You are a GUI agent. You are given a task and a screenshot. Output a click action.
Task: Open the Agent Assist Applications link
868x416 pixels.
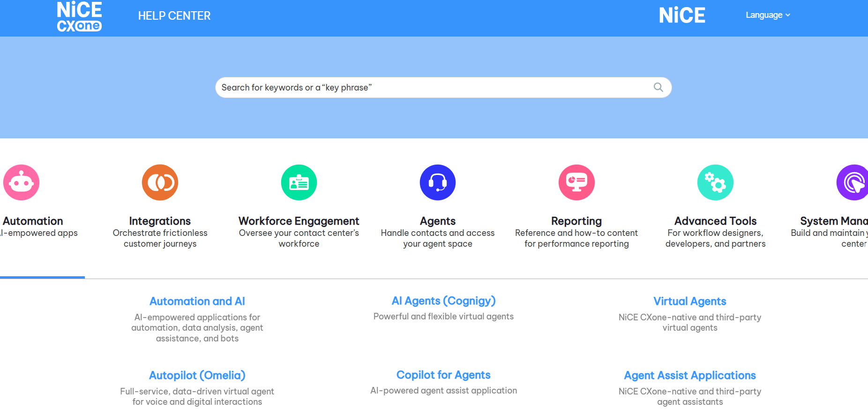coord(690,375)
